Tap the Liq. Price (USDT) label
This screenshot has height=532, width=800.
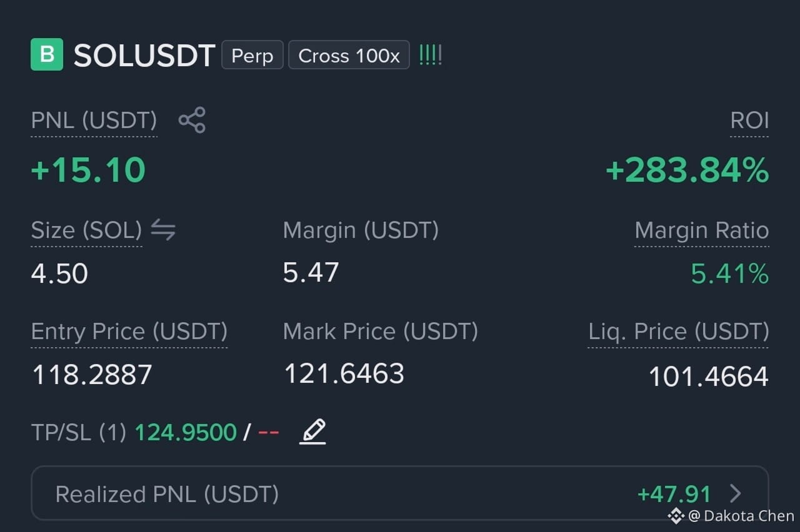pyautogui.click(x=678, y=331)
